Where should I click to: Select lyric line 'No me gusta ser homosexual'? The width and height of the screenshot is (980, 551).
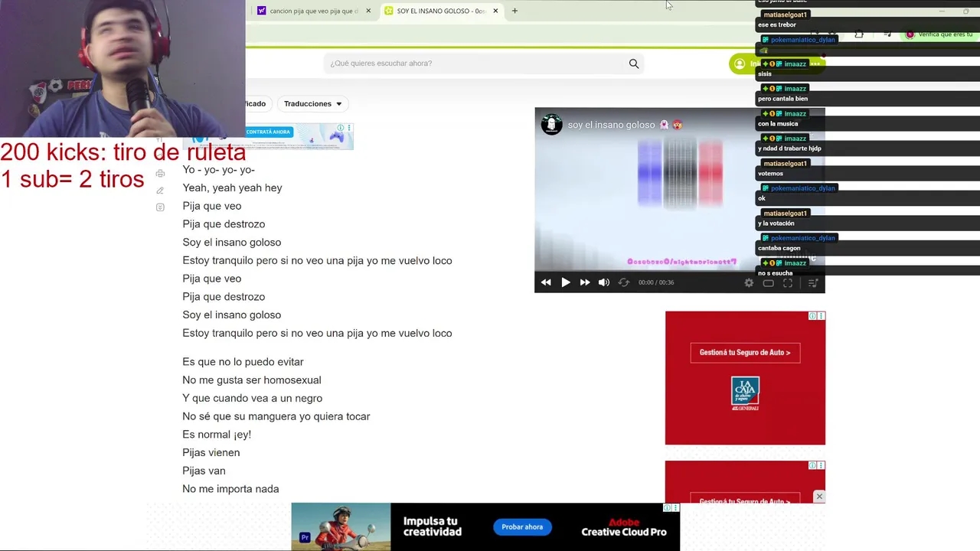tap(252, 380)
